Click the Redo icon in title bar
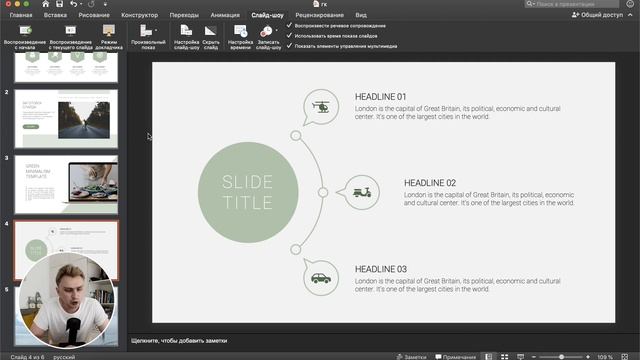Image resolution: width=640 pixels, height=360 pixels. pos(91,4)
